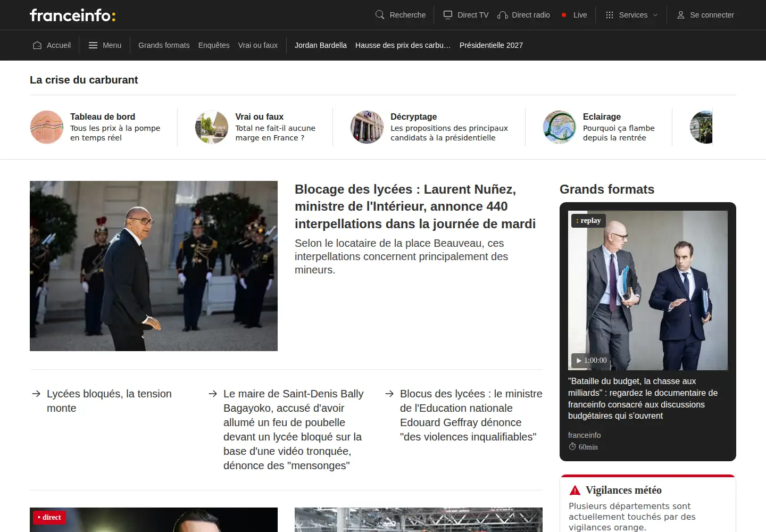Open the hamburger Menu icon
The height and width of the screenshot is (532, 766).
(93, 45)
